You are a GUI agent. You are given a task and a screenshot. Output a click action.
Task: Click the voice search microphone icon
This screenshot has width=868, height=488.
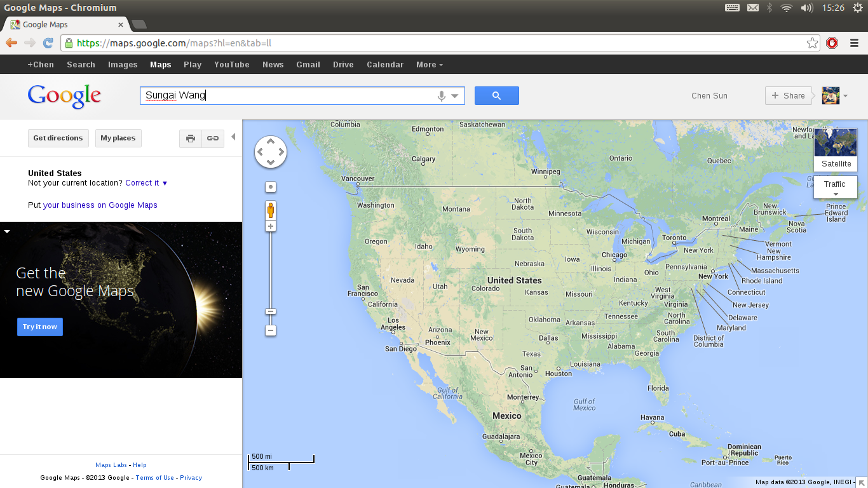(x=441, y=95)
